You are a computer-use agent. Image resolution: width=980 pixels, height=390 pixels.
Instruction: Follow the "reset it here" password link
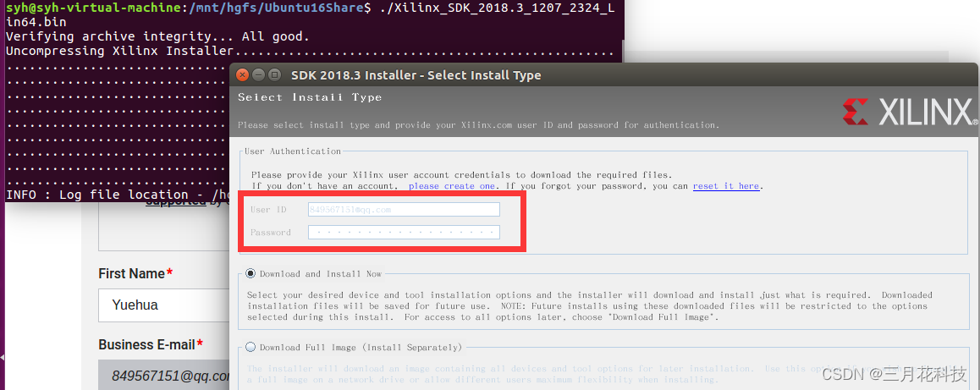click(x=725, y=186)
